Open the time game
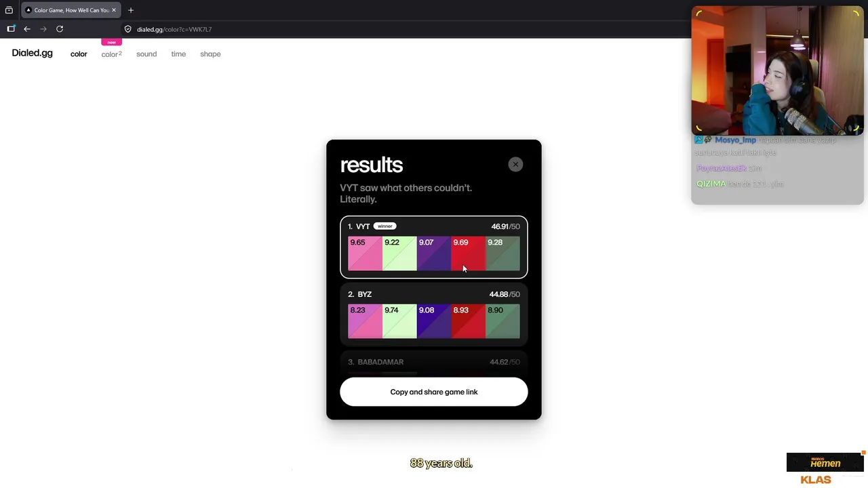The image size is (868, 488). pyautogui.click(x=178, y=54)
